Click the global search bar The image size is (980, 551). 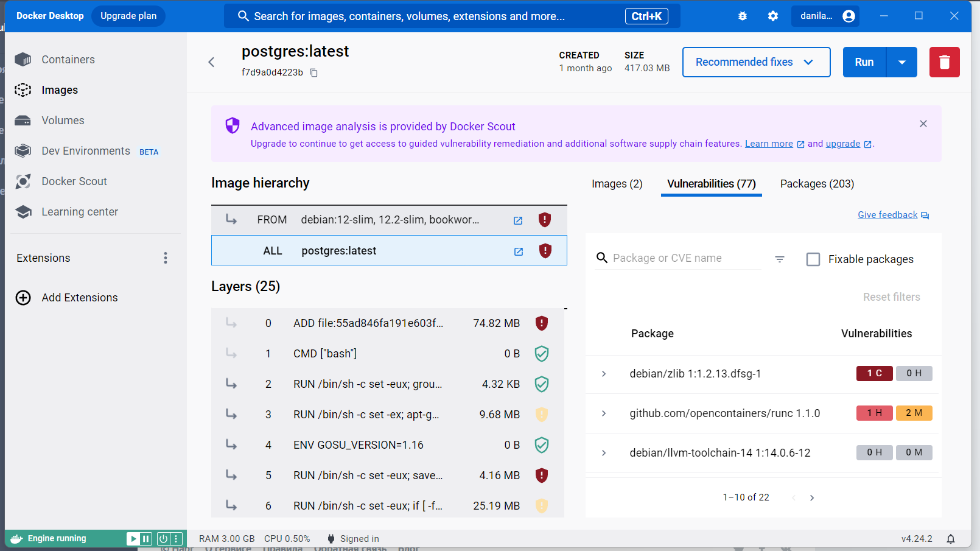(452, 16)
